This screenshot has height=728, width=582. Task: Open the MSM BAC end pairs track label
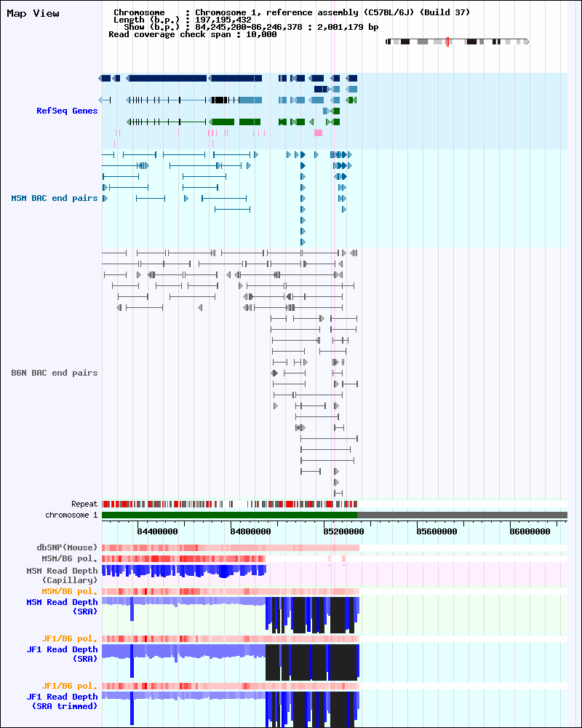pyautogui.click(x=54, y=198)
